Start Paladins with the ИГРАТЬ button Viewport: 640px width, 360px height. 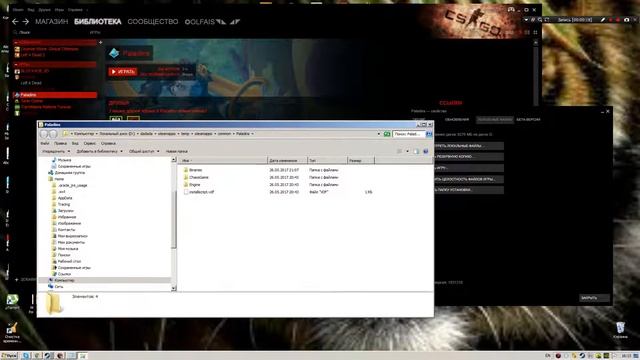(122, 72)
